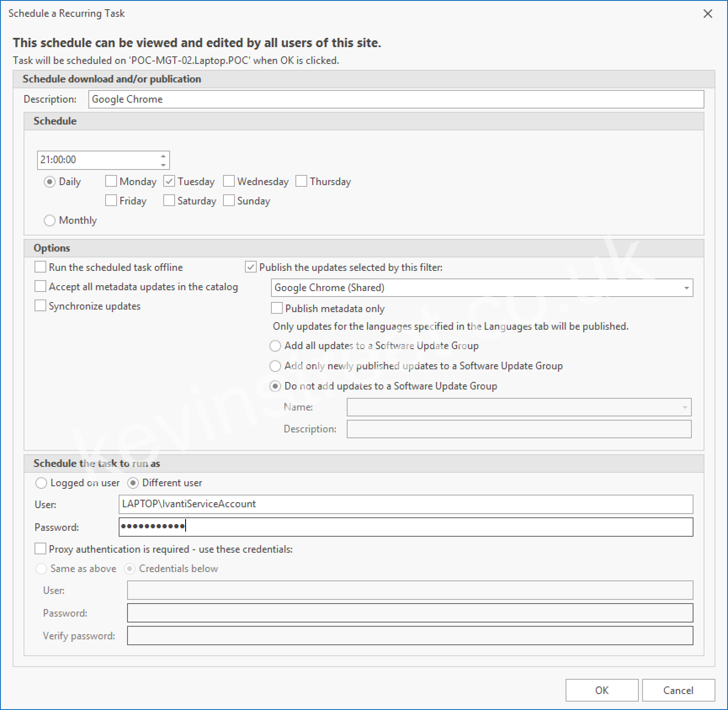Open the Google Chrome (Shared) filter dropdown
Screen dimensions: 728x710
686,288
